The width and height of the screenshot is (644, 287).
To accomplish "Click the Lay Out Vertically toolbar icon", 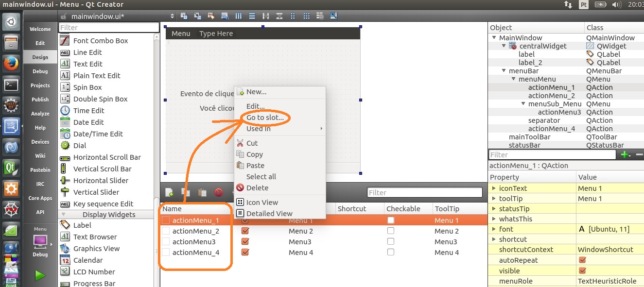I will tap(252, 16).
